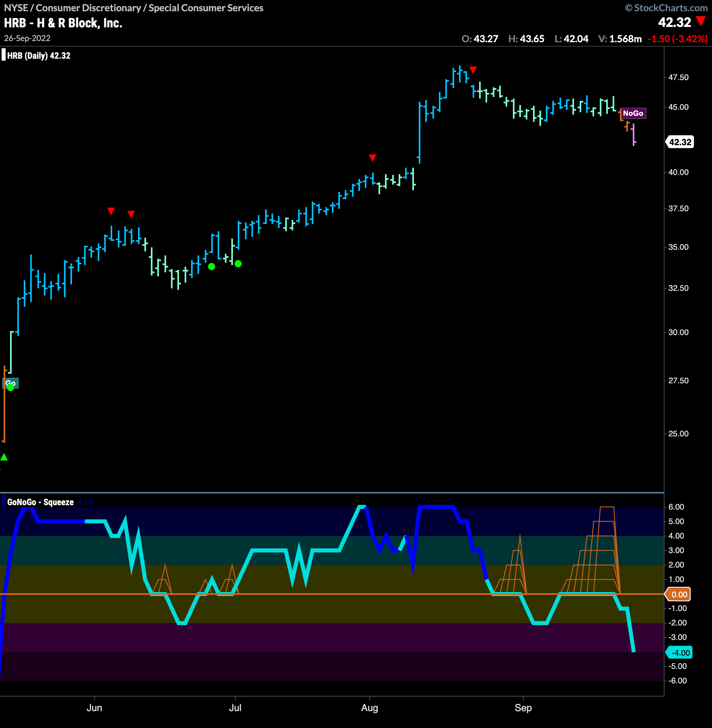The image size is (712, 728).
Task: Click the HRB (Daily) 42.32 legend
Action: click(39, 56)
